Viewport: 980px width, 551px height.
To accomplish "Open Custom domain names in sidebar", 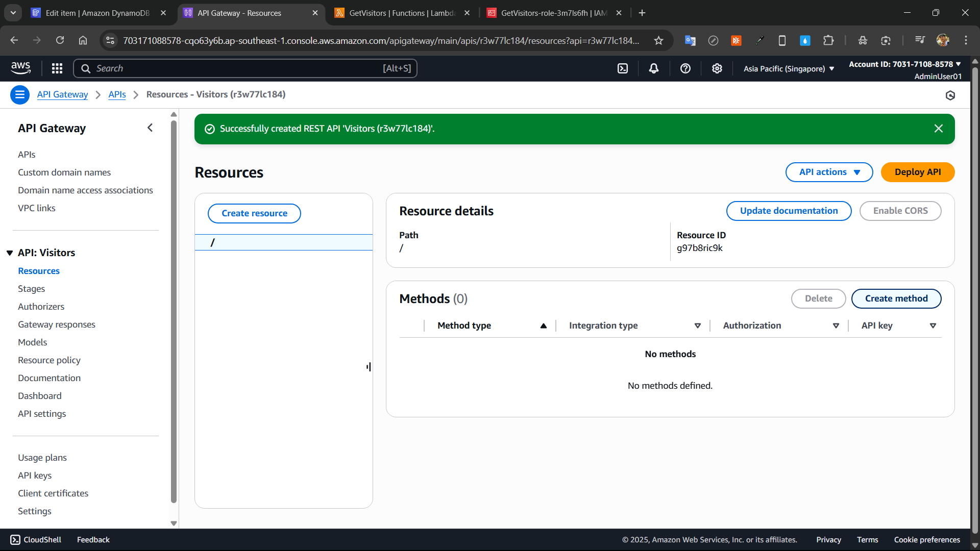I will 64,172.
